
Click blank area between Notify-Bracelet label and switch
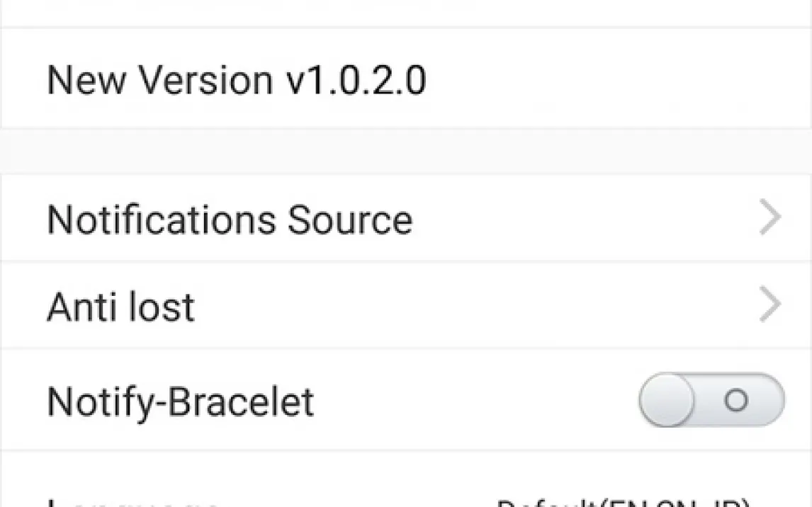[x=475, y=401]
